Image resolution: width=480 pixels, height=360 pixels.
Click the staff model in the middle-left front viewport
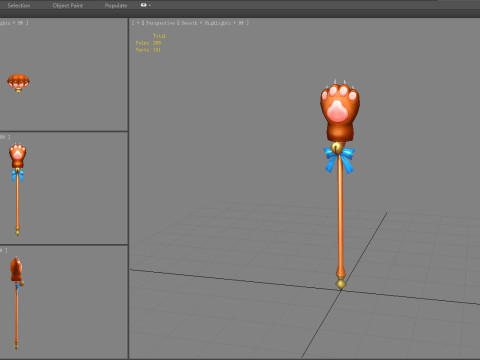pyautogui.click(x=17, y=189)
